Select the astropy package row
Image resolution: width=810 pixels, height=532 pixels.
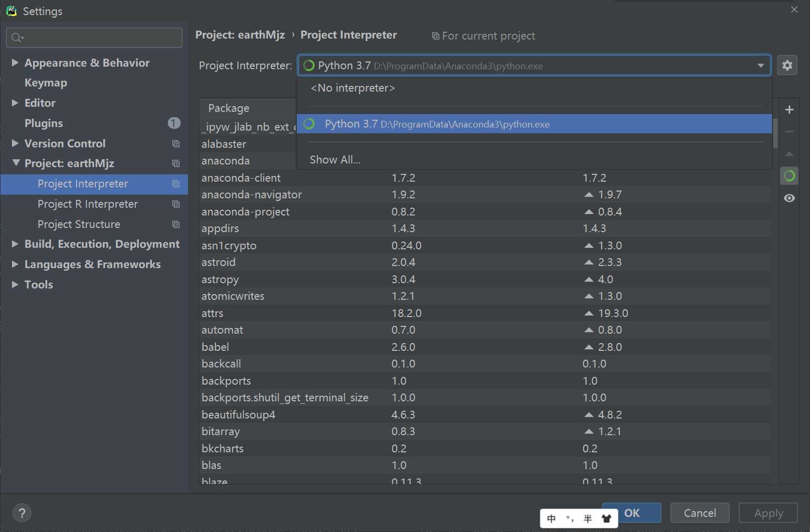tap(485, 280)
